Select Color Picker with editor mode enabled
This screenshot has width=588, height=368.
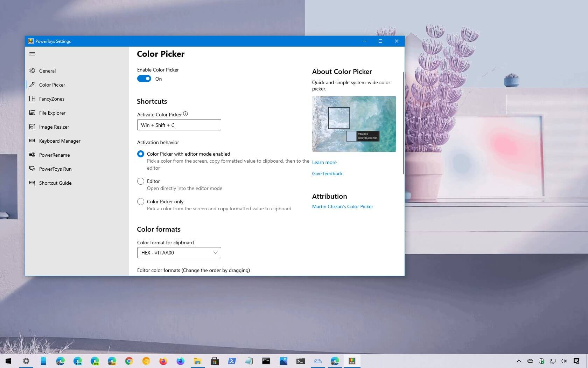[140, 154]
